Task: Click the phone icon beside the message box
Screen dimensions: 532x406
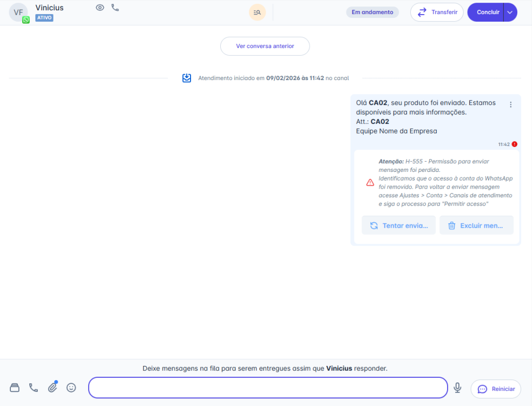Action: (x=34, y=388)
